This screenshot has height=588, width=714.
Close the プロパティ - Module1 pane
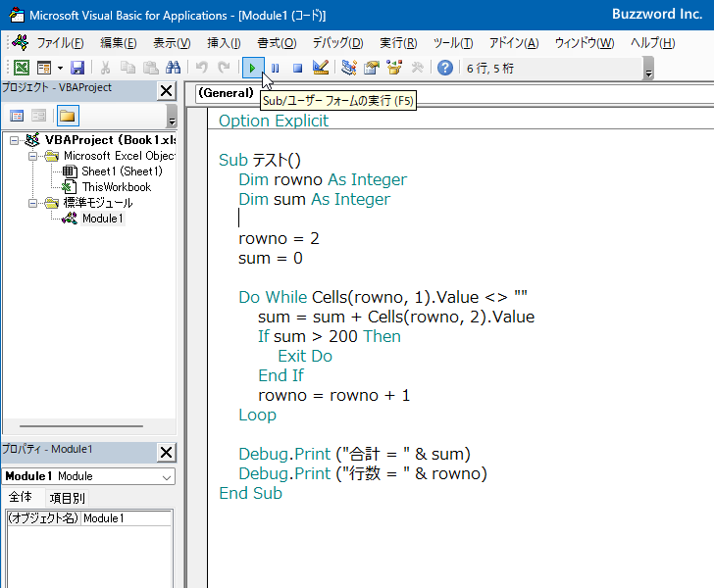(167, 453)
